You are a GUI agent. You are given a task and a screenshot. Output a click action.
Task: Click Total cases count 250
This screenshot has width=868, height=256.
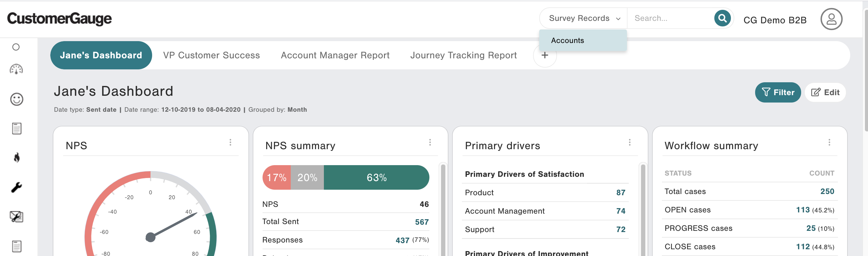click(827, 191)
